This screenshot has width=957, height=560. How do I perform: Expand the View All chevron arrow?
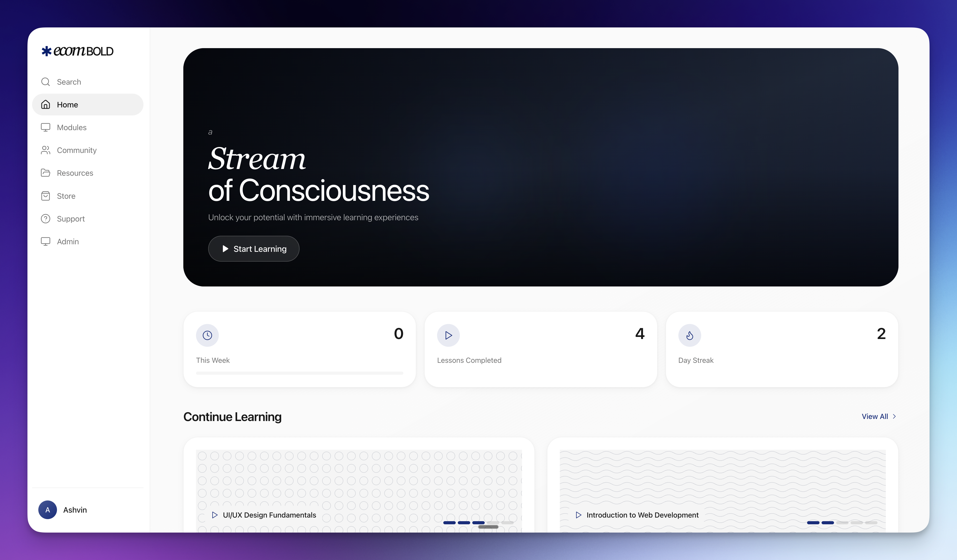(x=894, y=416)
